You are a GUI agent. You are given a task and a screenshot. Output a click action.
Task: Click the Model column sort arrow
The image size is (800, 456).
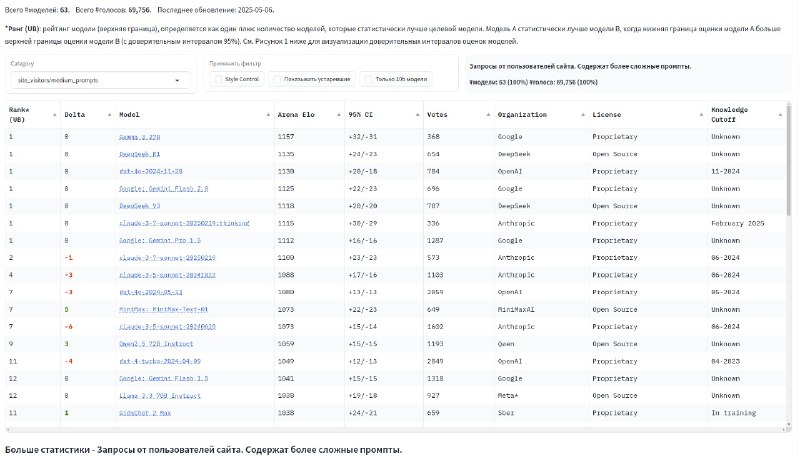tap(268, 115)
